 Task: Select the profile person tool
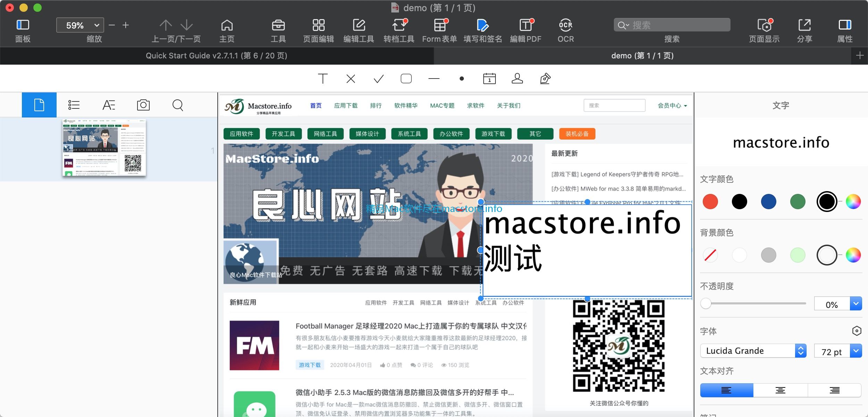tap(517, 79)
